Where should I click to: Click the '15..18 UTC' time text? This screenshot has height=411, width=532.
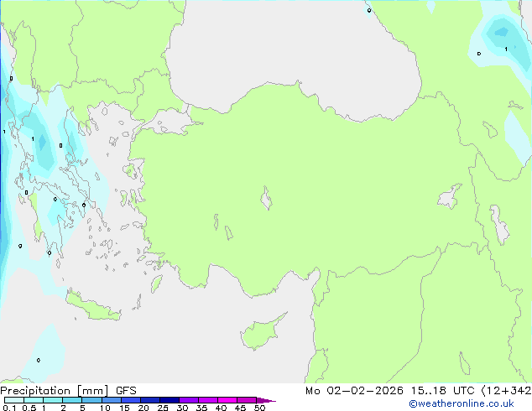pos(442,391)
